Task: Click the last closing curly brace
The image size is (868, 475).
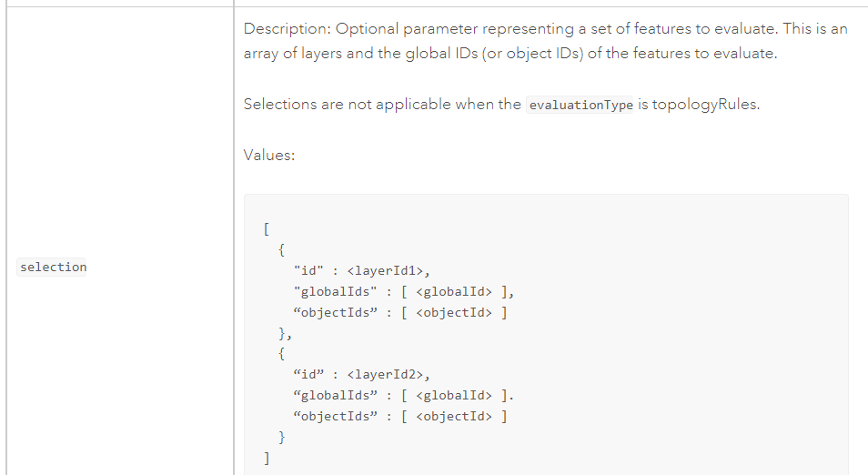Action: tap(282, 438)
